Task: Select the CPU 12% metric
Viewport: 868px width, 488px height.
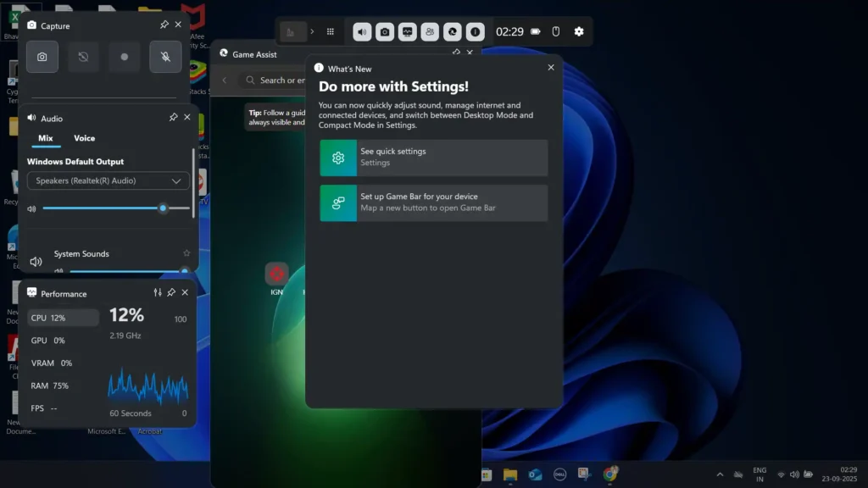Action: point(63,318)
